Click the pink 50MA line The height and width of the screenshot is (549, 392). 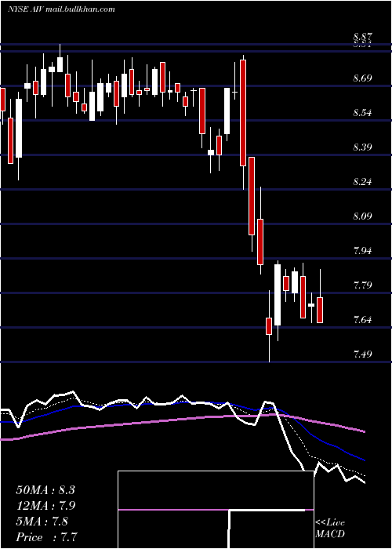182,420
